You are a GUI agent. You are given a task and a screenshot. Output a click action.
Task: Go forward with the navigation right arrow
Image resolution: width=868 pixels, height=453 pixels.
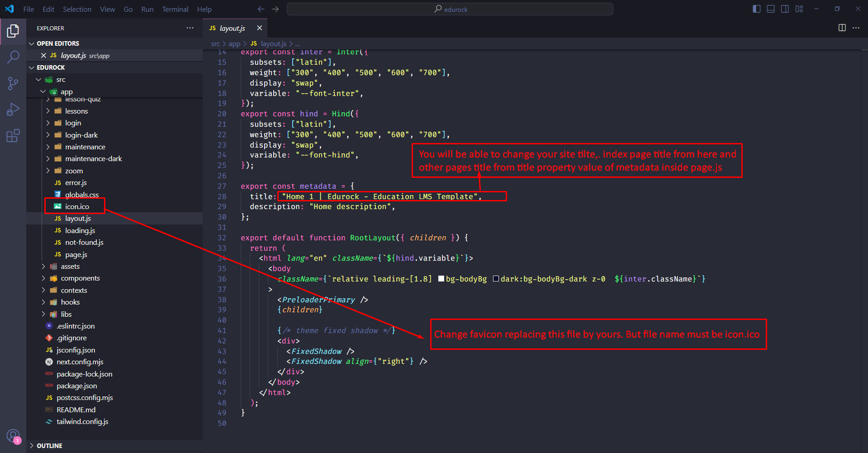tap(275, 9)
